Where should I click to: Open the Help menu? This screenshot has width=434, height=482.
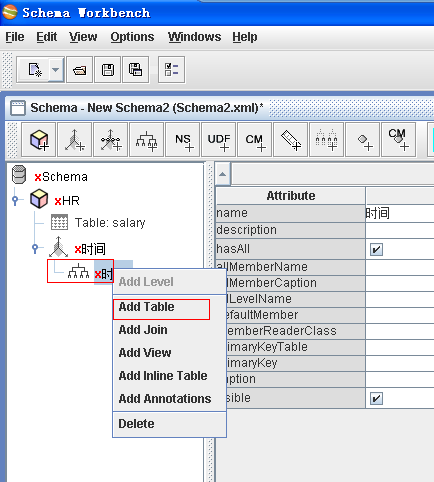click(245, 37)
